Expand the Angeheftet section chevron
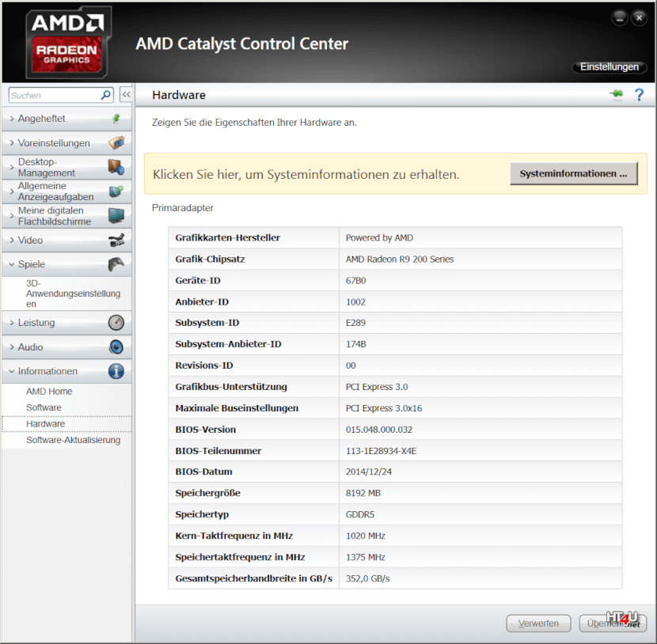Image resolution: width=657 pixels, height=644 pixels. [12, 119]
